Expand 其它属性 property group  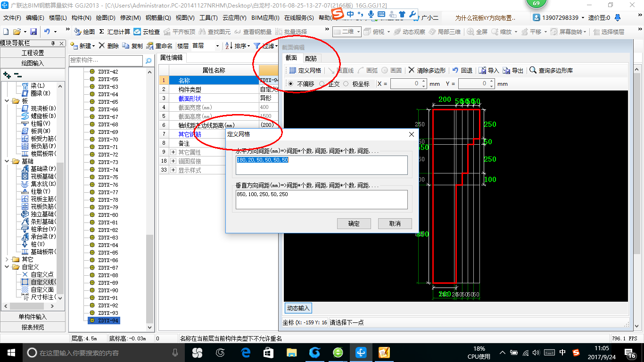pos(173,152)
